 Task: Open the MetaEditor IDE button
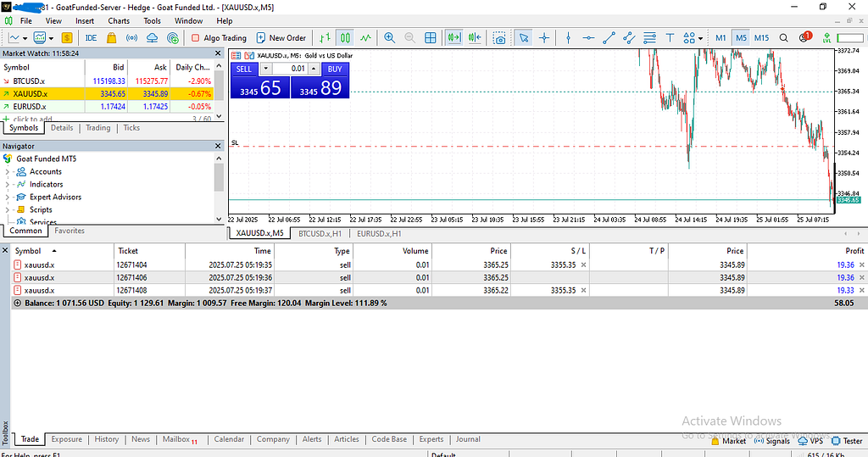click(91, 37)
